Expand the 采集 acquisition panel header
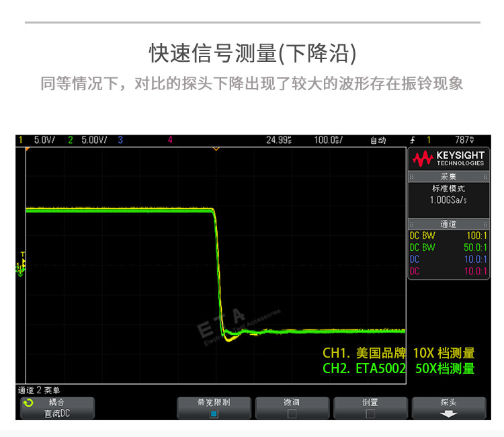 [448, 177]
